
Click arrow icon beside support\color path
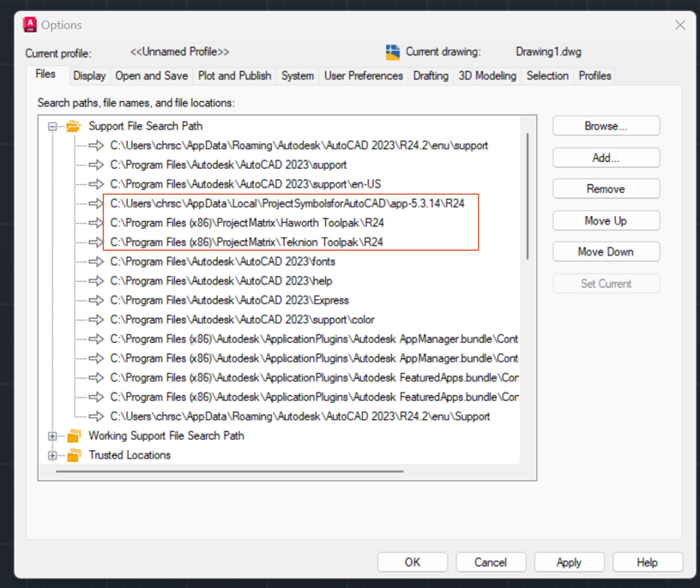[x=96, y=320]
